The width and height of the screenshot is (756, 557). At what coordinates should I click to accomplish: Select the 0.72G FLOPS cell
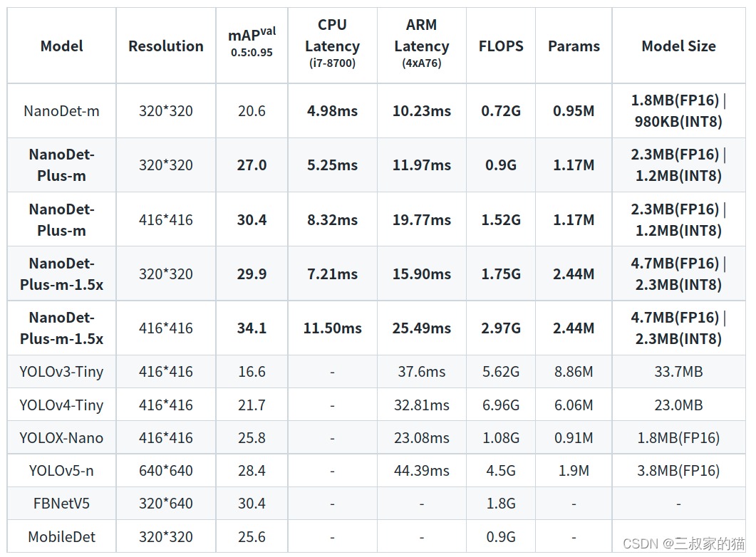tap(501, 111)
